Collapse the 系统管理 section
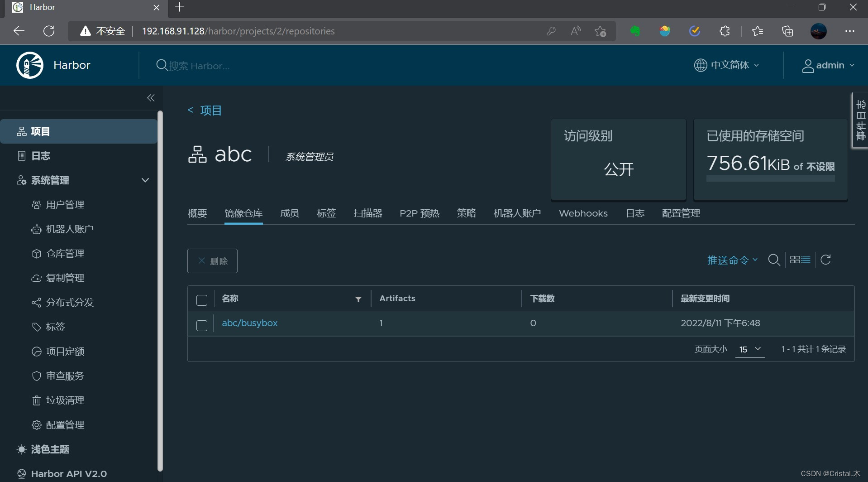The width and height of the screenshot is (868, 482). click(145, 180)
